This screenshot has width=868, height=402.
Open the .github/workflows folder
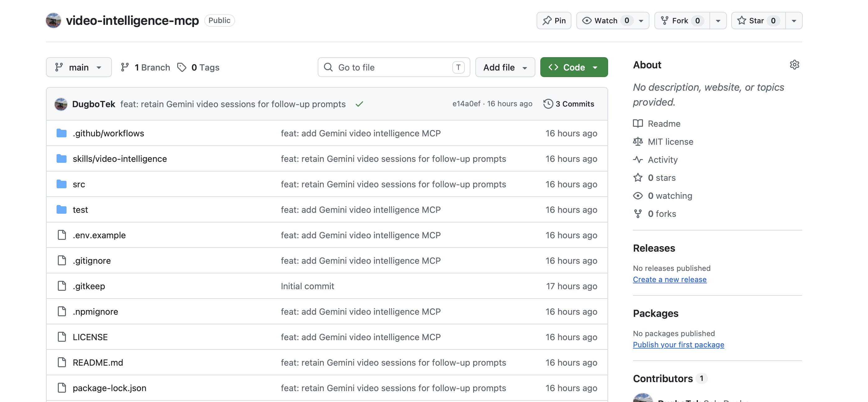[108, 133]
